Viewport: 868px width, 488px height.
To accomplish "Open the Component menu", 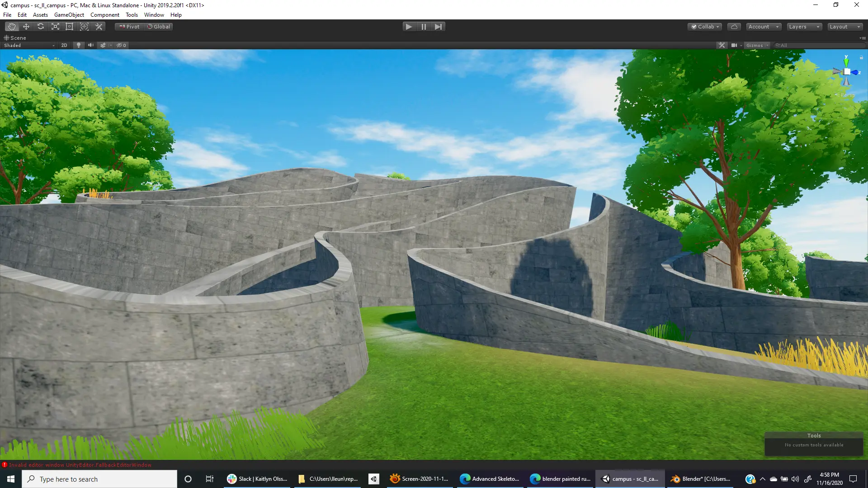I will 104,15.
